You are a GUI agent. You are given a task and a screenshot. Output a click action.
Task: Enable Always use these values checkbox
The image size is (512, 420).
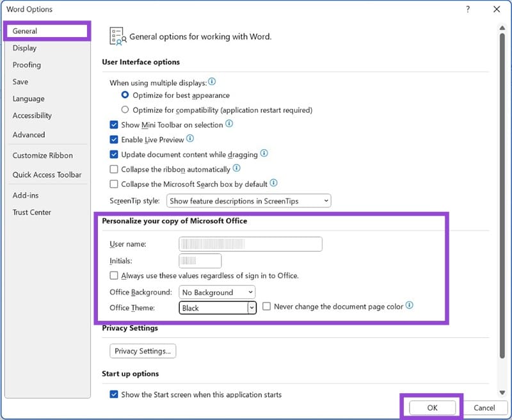[x=114, y=275]
